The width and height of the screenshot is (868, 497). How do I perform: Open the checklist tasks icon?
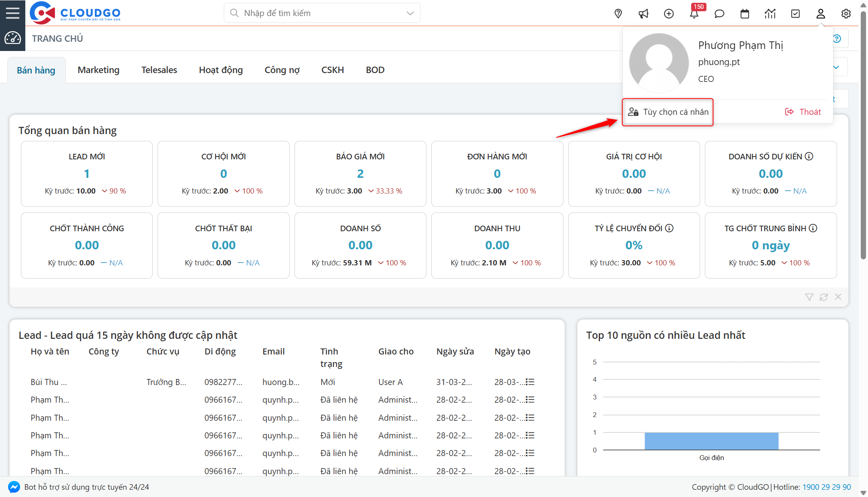click(x=795, y=14)
